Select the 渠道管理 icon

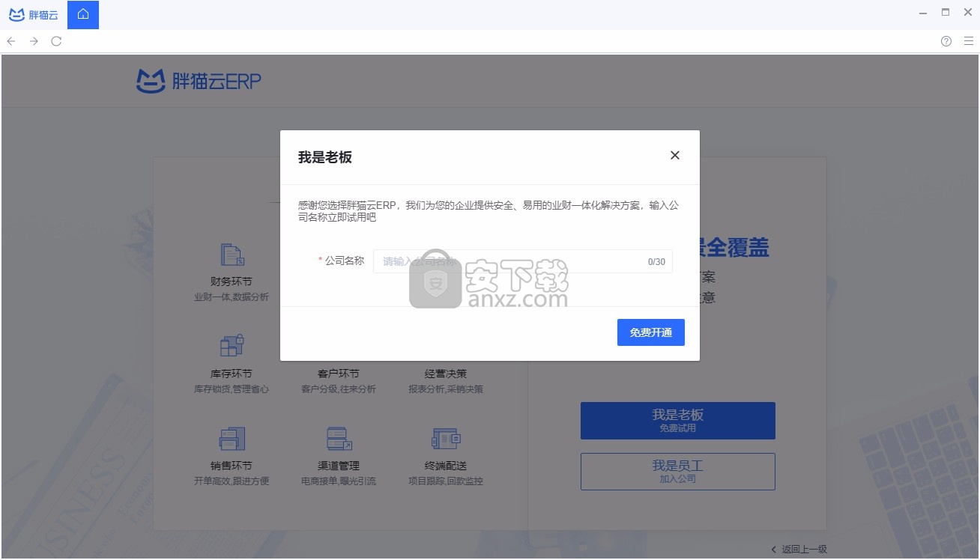pyautogui.click(x=339, y=439)
